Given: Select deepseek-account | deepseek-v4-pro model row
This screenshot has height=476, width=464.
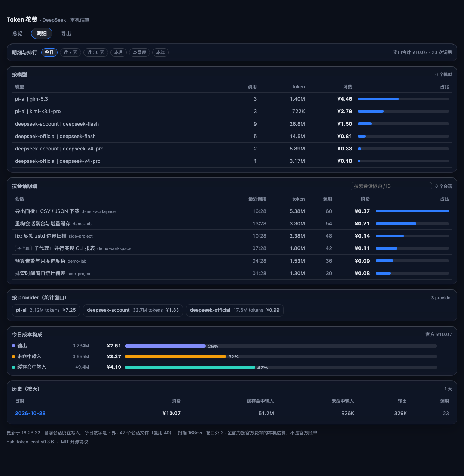Looking at the screenshot, I should coord(232,149).
